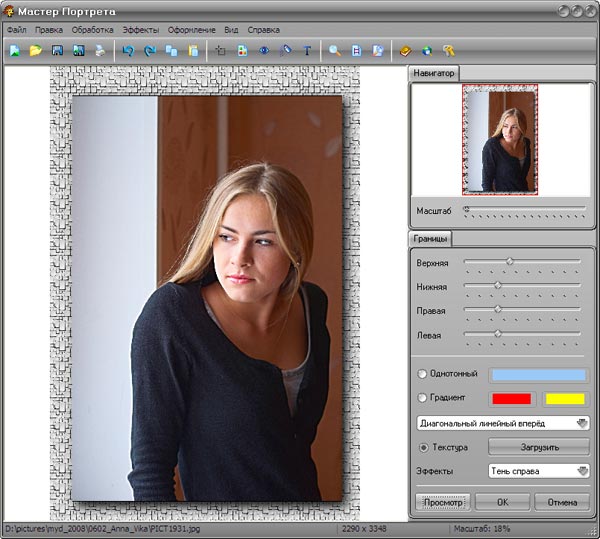The image size is (600, 539).
Task: Click the redo arrow icon
Action: click(149, 50)
